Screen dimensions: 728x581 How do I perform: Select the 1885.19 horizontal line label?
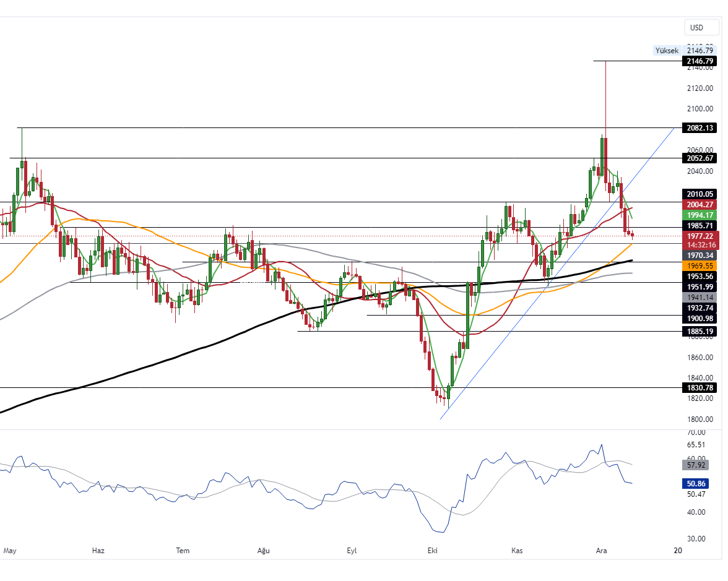[700, 331]
